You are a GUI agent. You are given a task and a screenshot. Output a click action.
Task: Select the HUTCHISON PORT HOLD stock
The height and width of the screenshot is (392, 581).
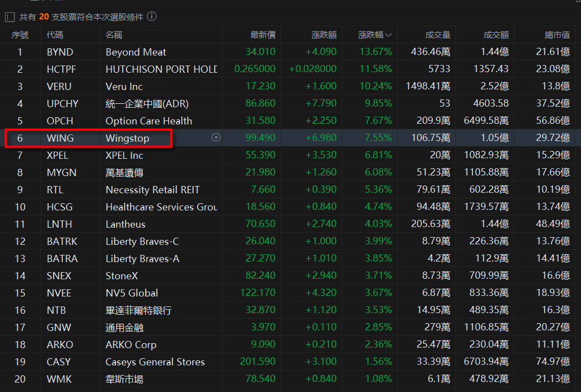(x=161, y=69)
